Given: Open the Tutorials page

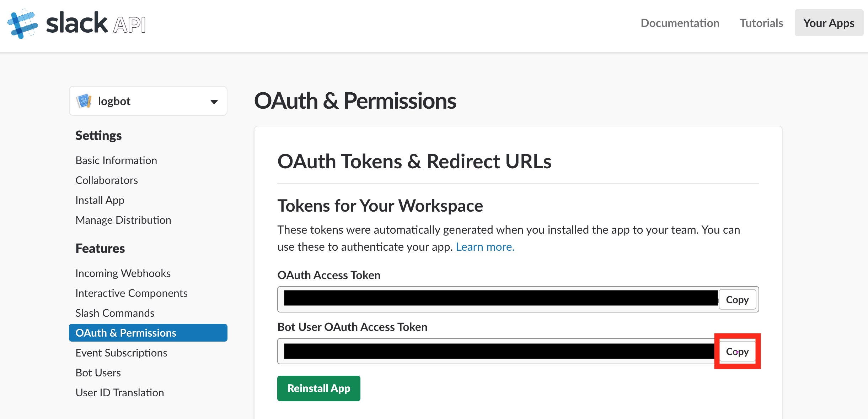Looking at the screenshot, I should pyautogui.click(x=761, y=23).
